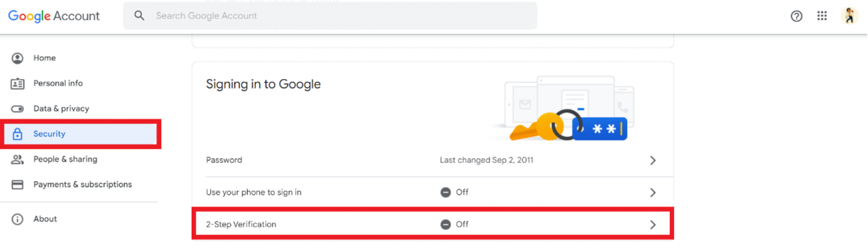Click the Data & privacy toggle icon
Screen dimensions: 868x250
pyautogui.click(x=17, y=109)
